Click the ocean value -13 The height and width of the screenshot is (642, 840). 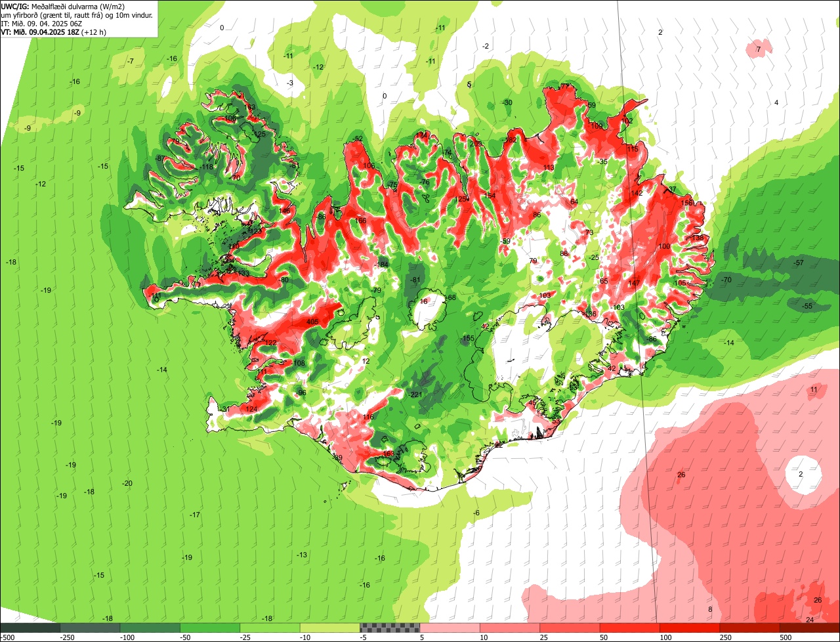[x=301, y=555]
